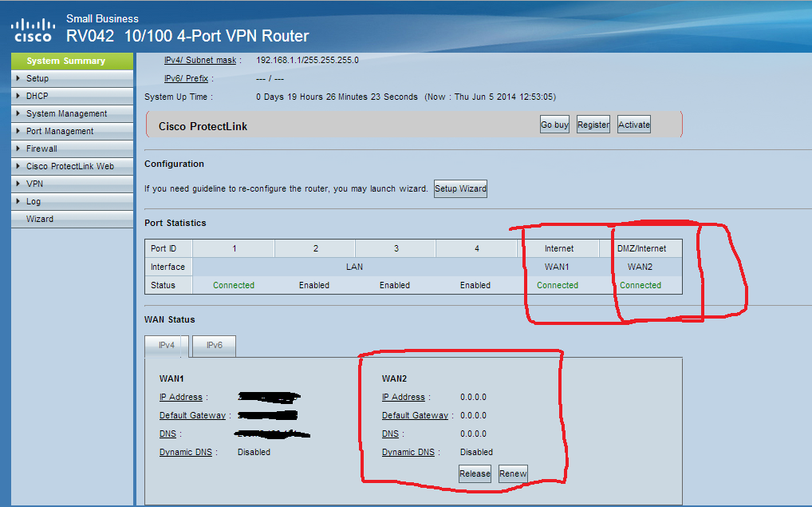Expand the Firewall menu arrow
The image size is (812, 507).
pyautogui.click(x=18, y=149)
